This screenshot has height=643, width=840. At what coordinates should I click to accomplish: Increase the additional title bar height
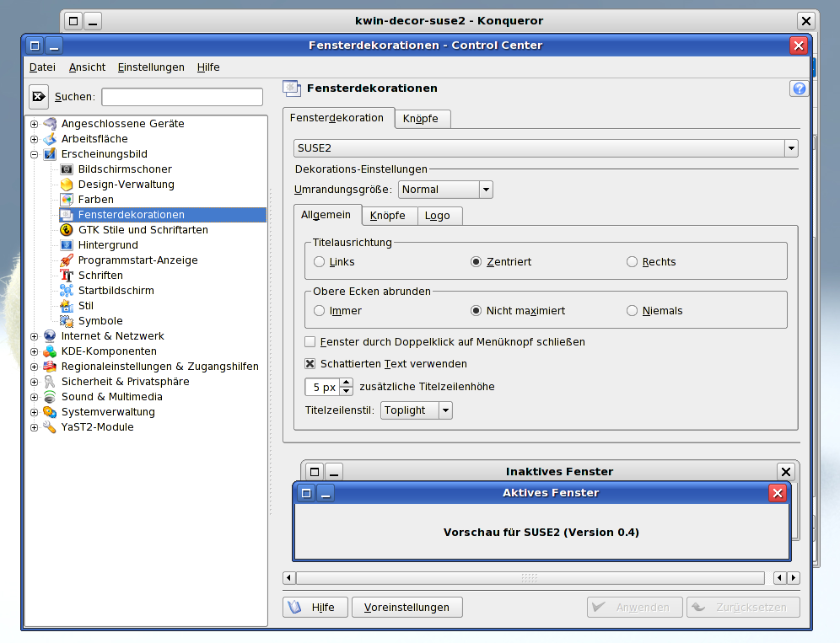(x=347, y=383)
